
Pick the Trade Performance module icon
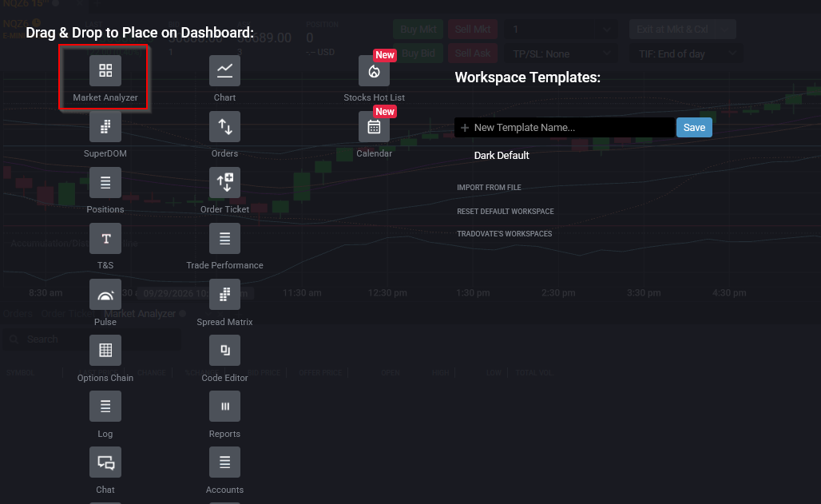224,238
